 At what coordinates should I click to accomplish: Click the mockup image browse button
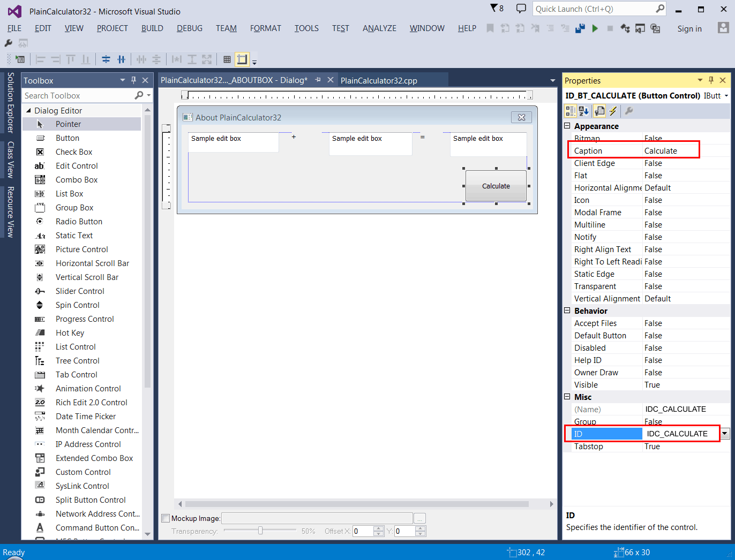pos(419,518)
